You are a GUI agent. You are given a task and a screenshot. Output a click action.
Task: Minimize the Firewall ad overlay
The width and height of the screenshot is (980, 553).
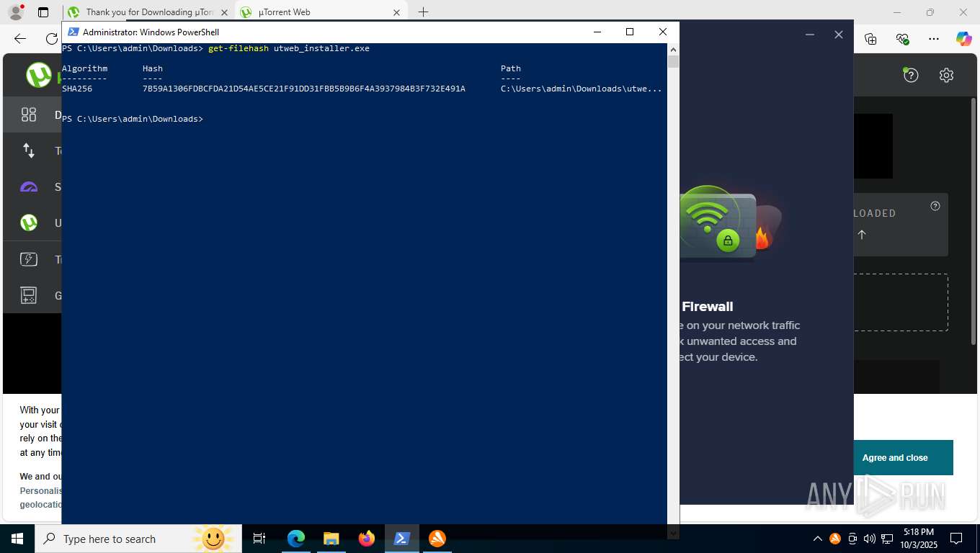click(x=810, y=35)
